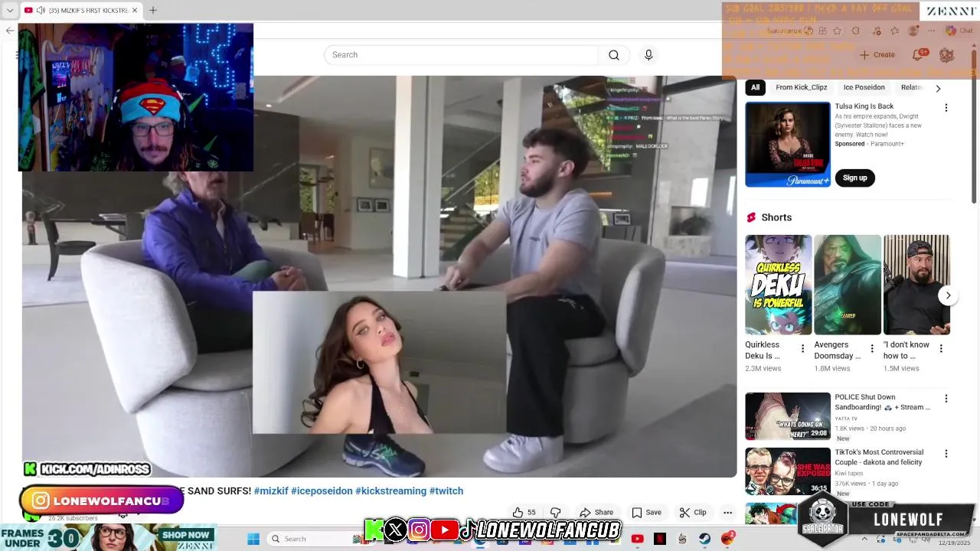Open a new browser tab
980x551 pixels.
click(x=152, y=10)
